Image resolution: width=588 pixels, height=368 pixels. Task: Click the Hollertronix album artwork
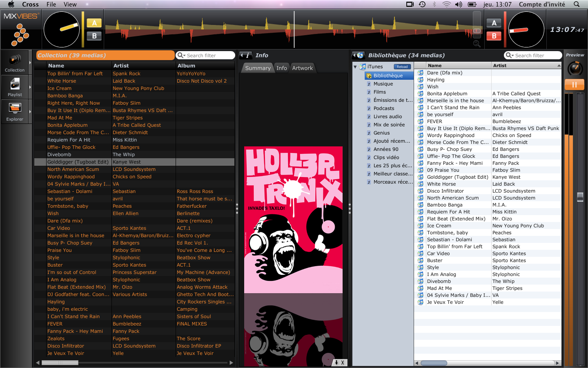click(x=294, y=220)
